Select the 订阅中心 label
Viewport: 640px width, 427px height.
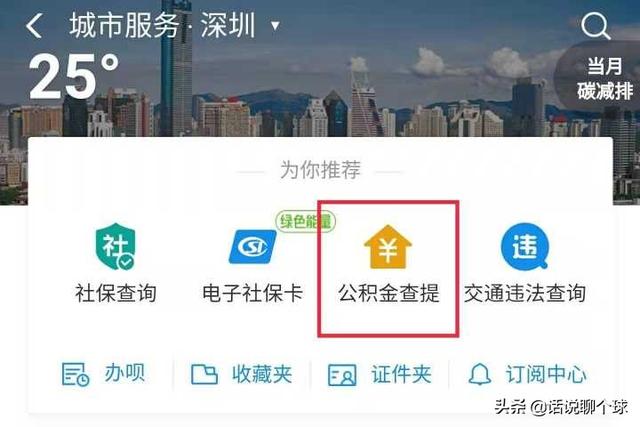[546, 374]
